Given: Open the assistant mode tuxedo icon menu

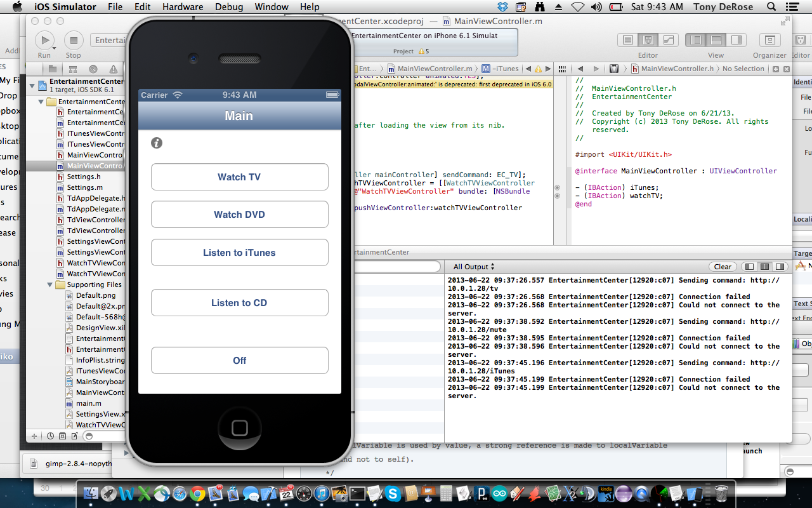Looking at the screenshot, I should 614,69.
